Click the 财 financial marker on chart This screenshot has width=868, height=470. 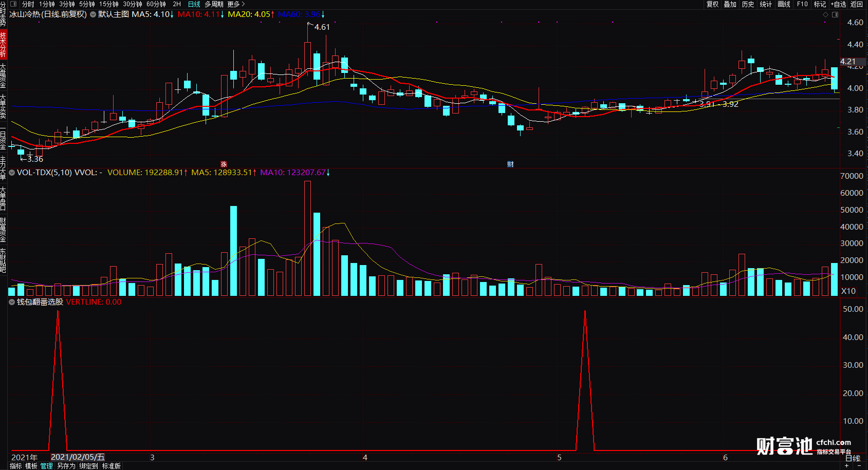click(x=510, y=164)
